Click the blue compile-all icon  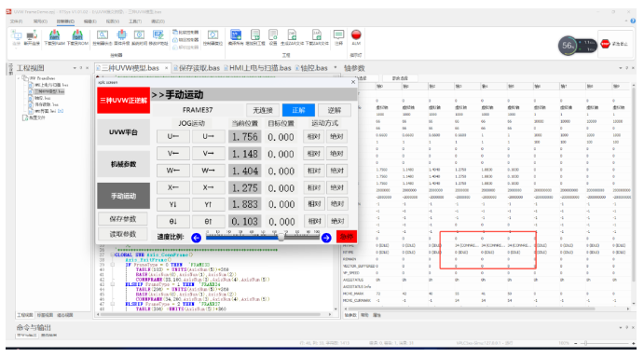[x=236, y=34]
